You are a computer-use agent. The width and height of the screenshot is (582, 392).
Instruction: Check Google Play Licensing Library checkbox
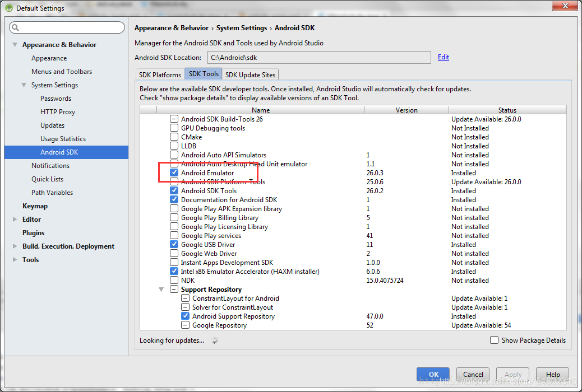point(174,226)
